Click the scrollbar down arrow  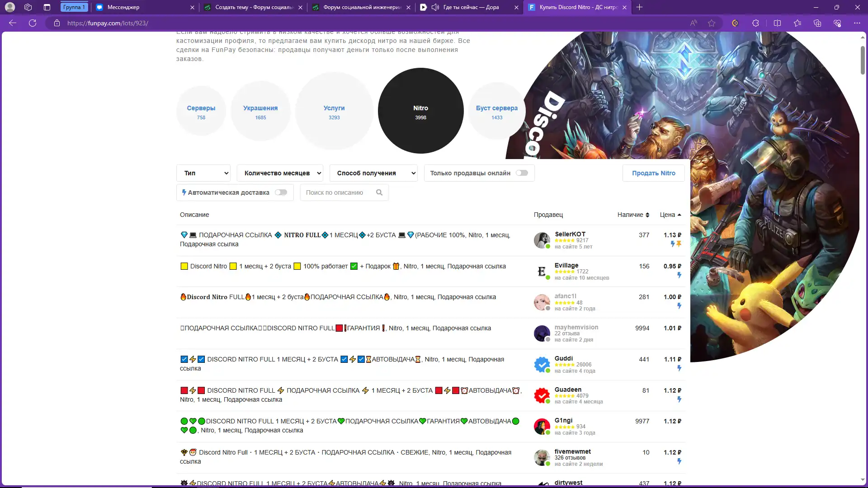863,480
